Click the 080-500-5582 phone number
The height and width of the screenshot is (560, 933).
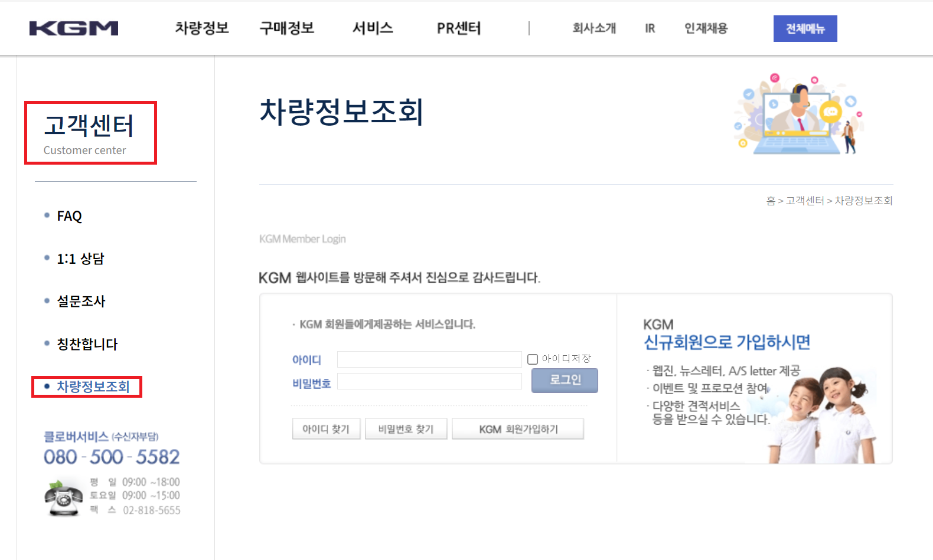[112, 457]
